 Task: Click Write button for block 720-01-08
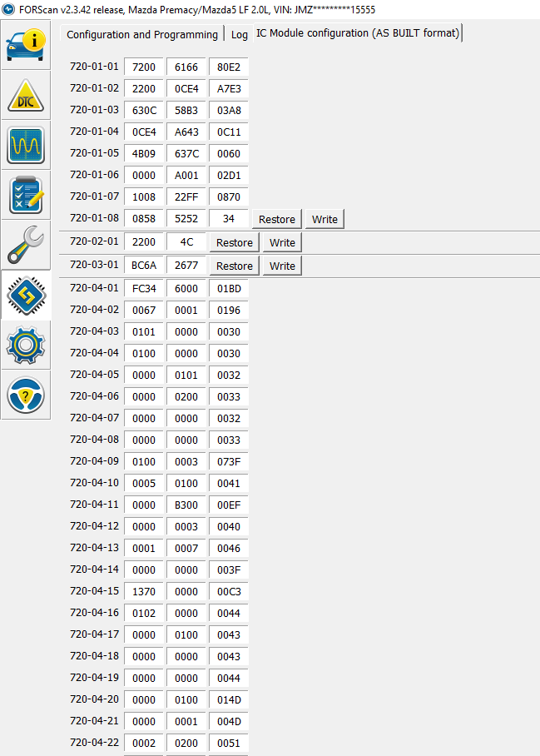click(324, 219)
